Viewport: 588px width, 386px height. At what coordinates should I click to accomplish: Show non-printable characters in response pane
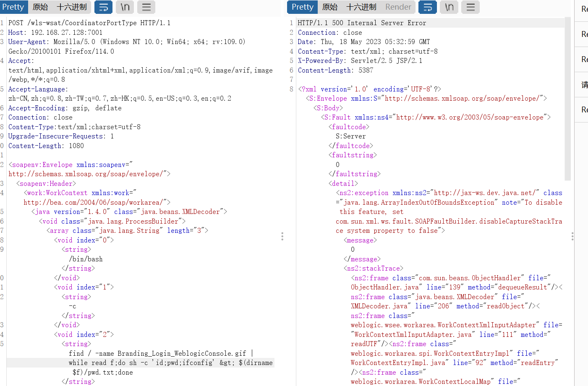click(449, 7)
